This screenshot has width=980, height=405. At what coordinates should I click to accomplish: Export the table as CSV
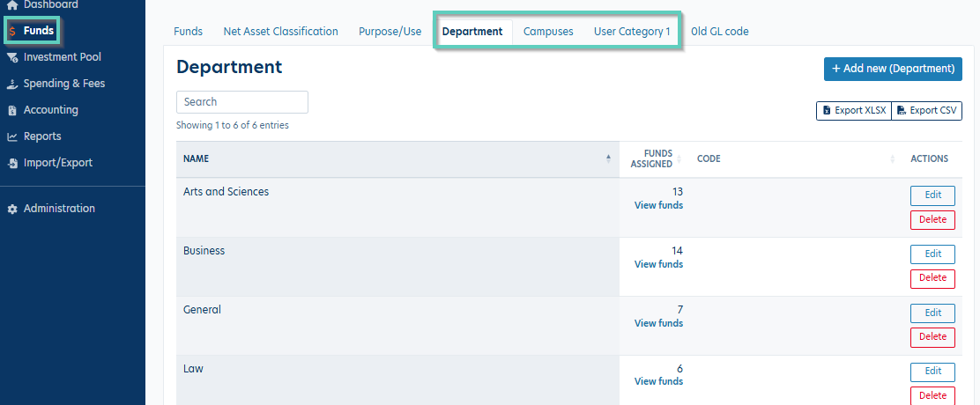pos(927,110)
